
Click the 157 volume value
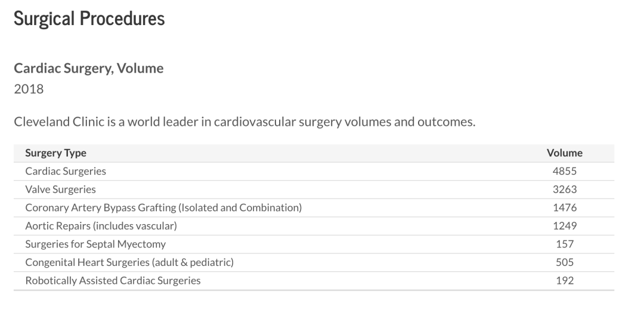565,244
